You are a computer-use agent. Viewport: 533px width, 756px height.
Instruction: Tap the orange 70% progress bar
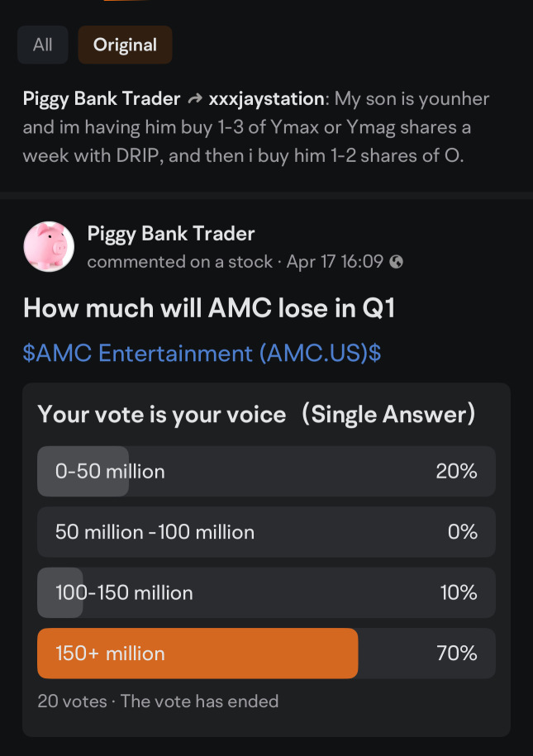coord(197,654)
